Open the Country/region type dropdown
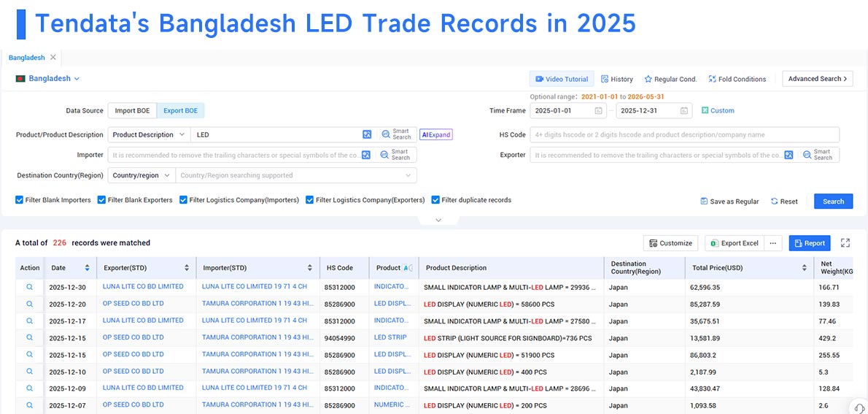 (x=142, y=175)
